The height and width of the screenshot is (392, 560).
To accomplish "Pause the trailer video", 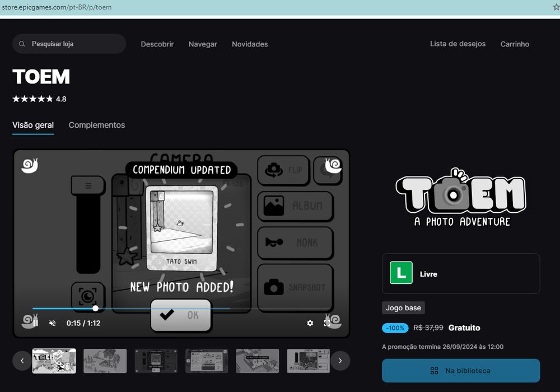I will coord(35,323).
